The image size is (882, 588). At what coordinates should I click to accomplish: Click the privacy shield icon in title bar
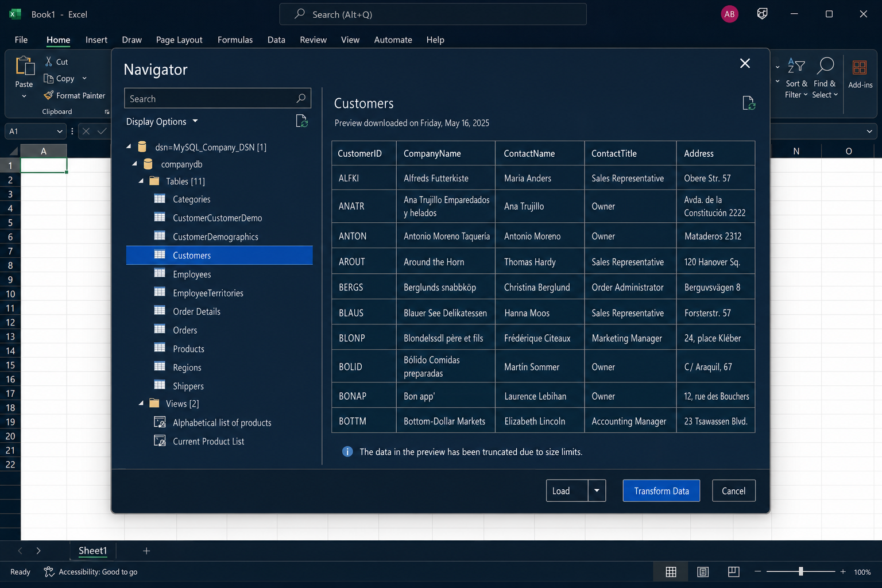762,14
